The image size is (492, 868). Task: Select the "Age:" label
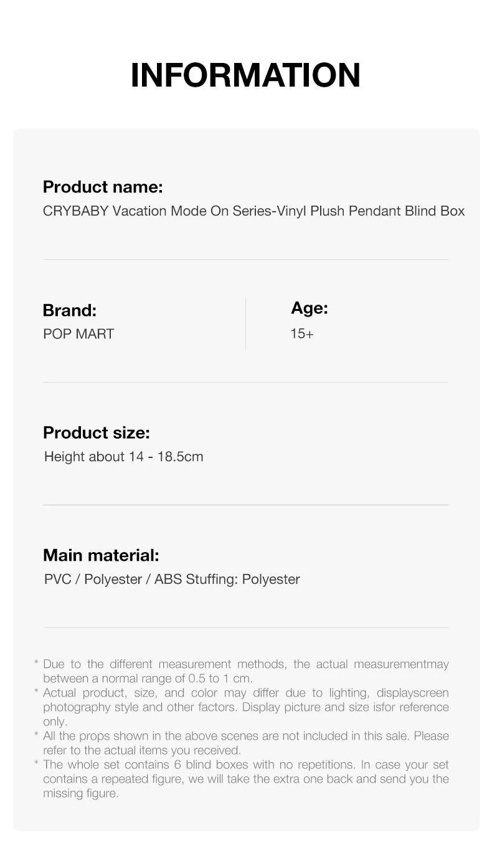pos(309,308)
